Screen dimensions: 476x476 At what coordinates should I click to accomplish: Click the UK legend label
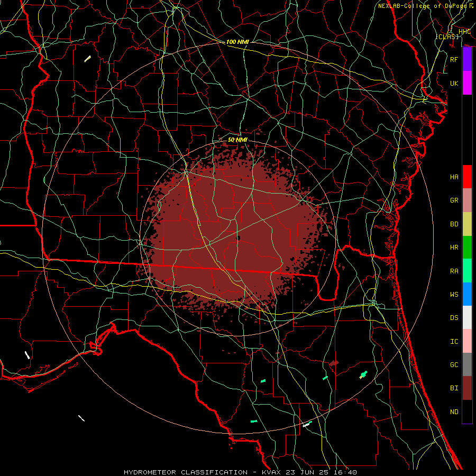454,83
